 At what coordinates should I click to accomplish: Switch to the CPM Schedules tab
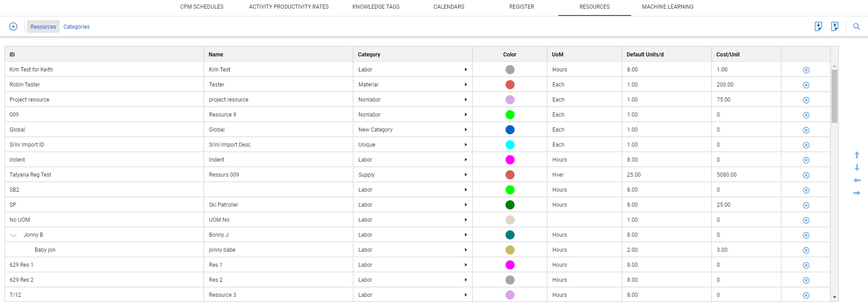click(202, 7)
